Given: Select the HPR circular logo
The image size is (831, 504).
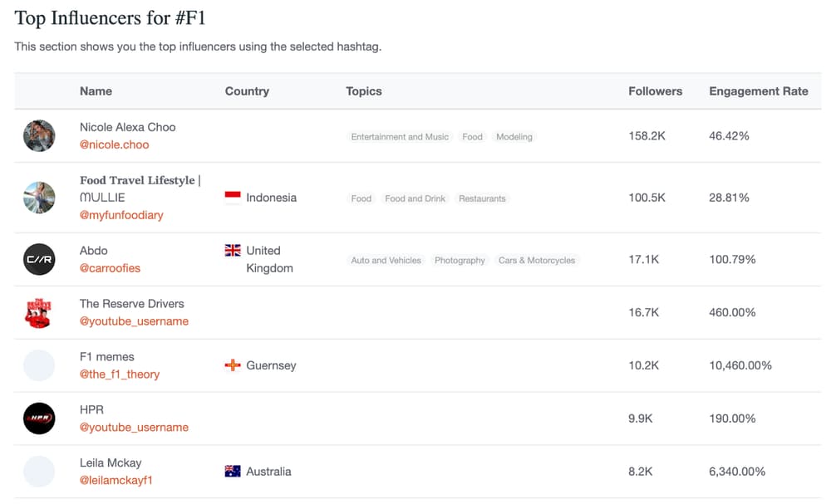Looking at the screenshot, I should click(39, 418).
